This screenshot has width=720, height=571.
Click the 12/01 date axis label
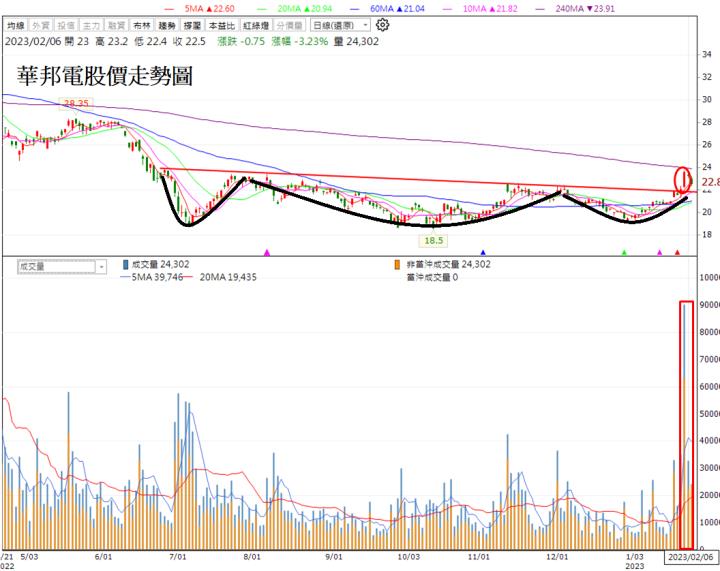click(557, 556)
